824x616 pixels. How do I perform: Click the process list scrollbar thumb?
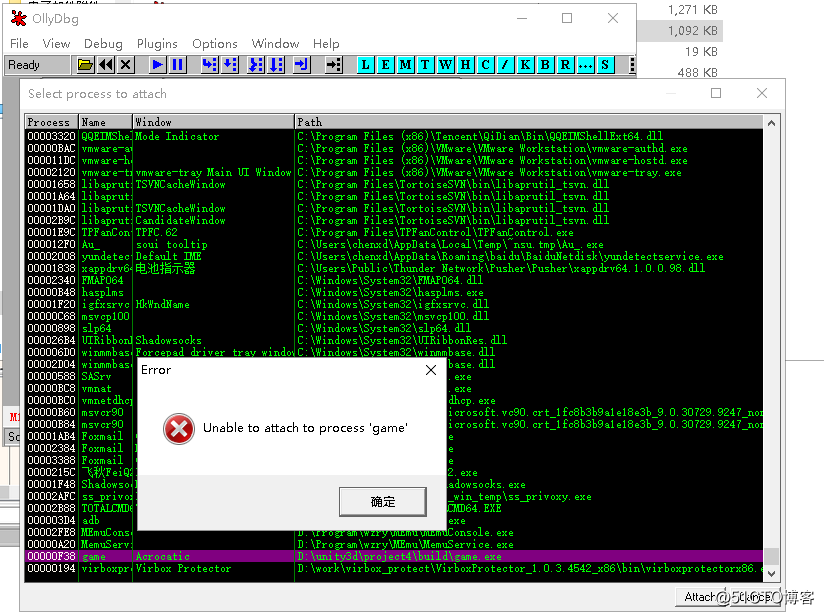tap(771, 556)
